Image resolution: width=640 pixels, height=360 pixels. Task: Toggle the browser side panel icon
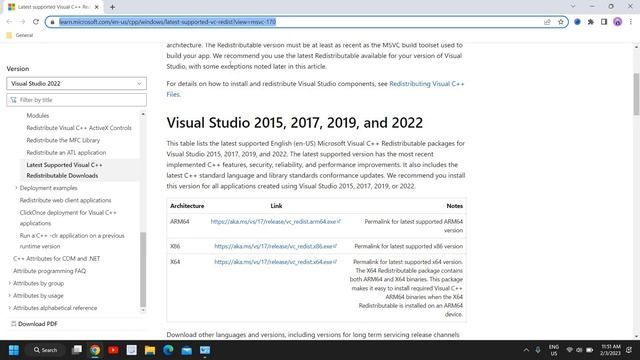pos(604,22)
